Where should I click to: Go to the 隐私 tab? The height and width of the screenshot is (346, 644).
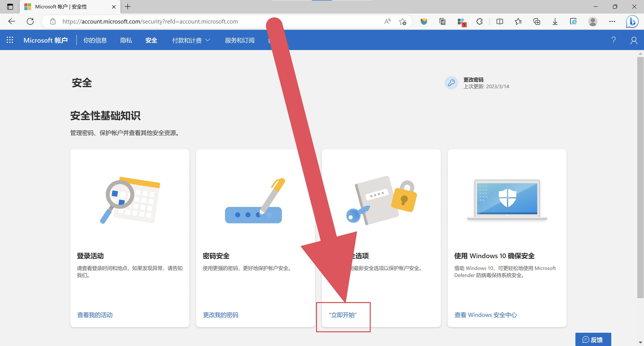click(126, 40)
